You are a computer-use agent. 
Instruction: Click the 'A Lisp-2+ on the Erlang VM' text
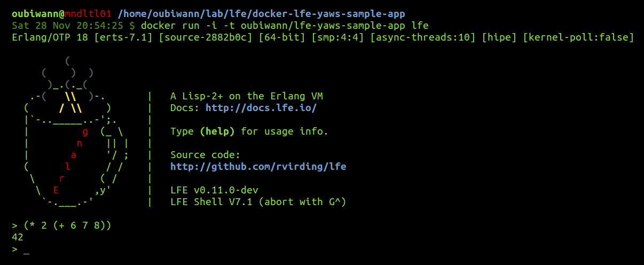click(x=247, y=96)
